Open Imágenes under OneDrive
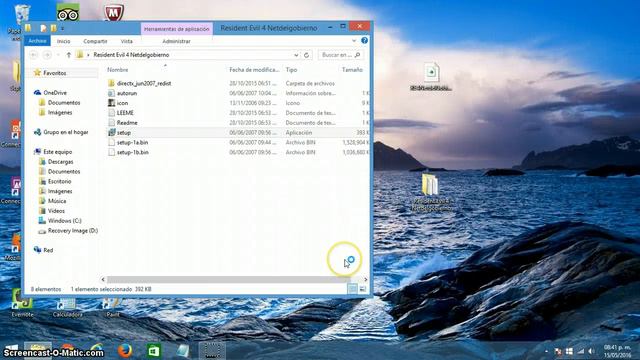640x360 pixels. click(x=60, y=112)
